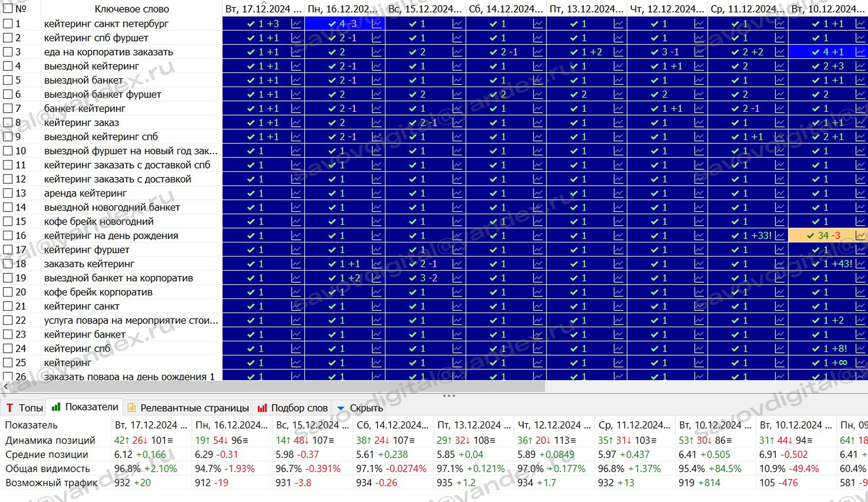Screen dimensions: 868x502
Task: Tick checkbox for row 13 аренда кейтеринг
Action: click(x=8, y=193)
